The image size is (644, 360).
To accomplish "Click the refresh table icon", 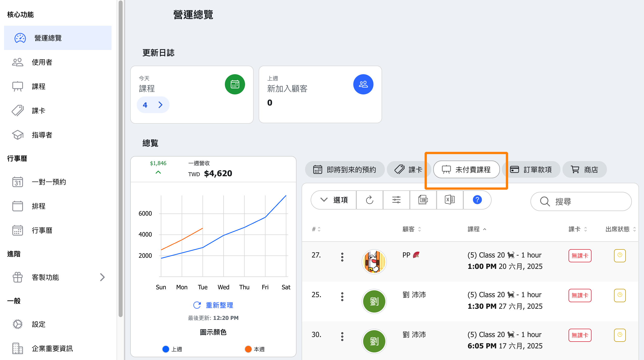I will pyautogui.click(x=369, y=200).
